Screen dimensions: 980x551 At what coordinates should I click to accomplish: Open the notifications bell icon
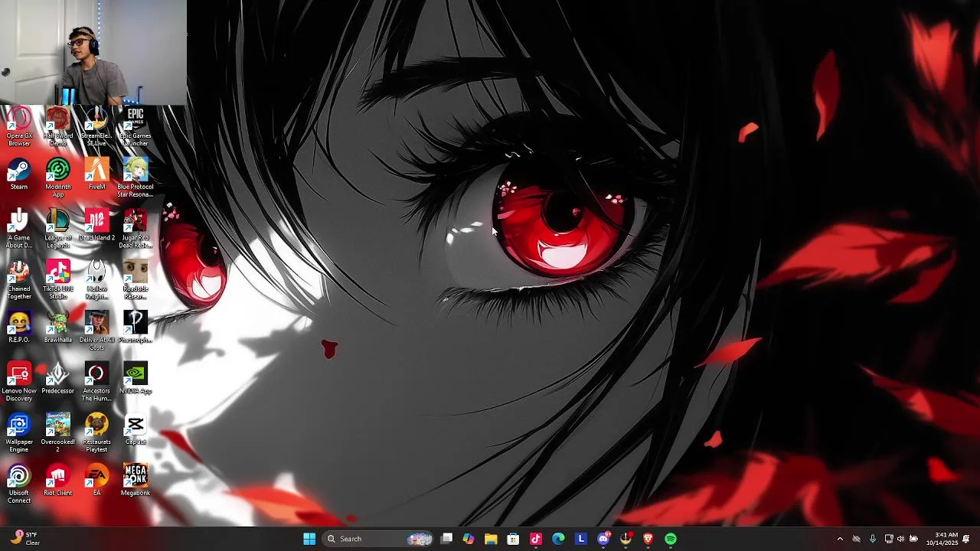[x=966, y=539]
